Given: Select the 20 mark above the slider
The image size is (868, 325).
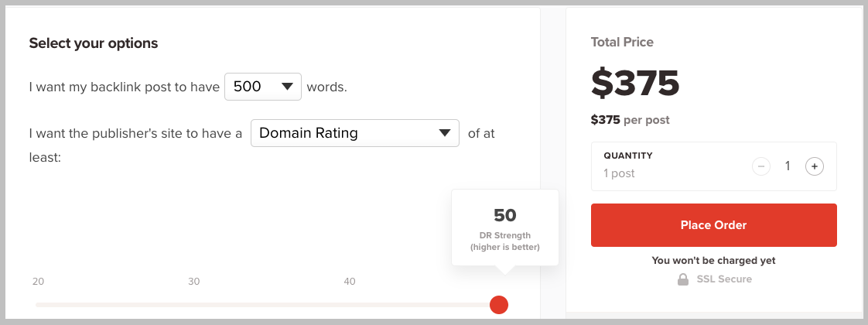Looking at the screenshot, I should [x=38, y=282].
